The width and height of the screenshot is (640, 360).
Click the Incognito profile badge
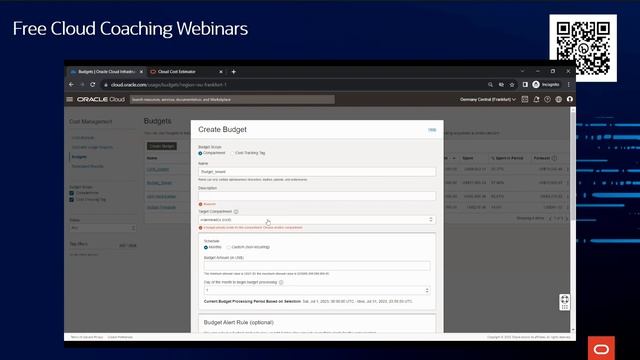tap(546, 84)
